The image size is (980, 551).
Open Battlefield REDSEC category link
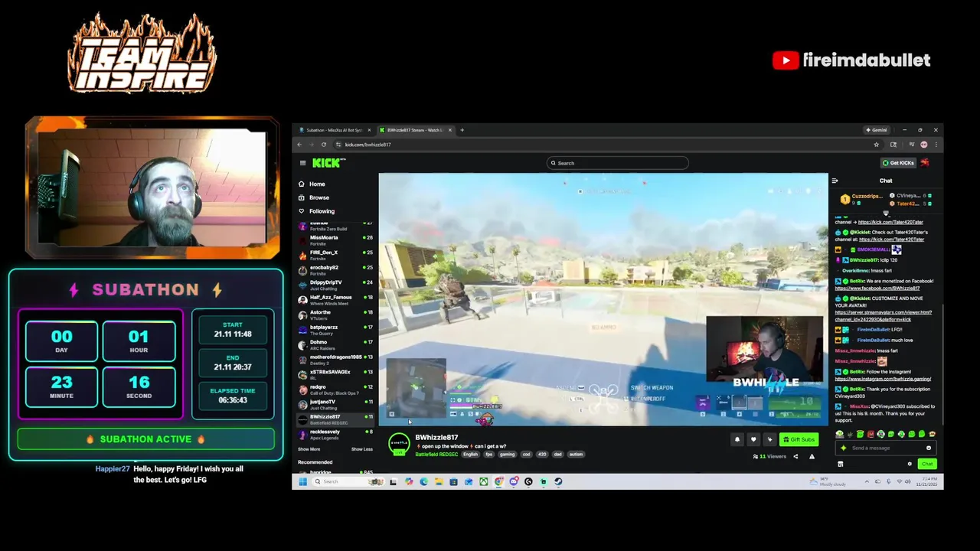coord(436,455)
